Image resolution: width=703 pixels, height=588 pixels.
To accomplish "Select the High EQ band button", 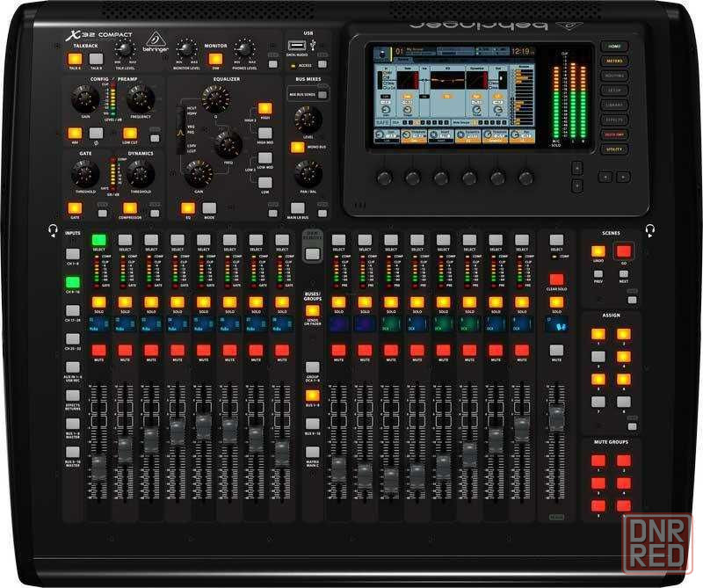I will coord(265,108).
